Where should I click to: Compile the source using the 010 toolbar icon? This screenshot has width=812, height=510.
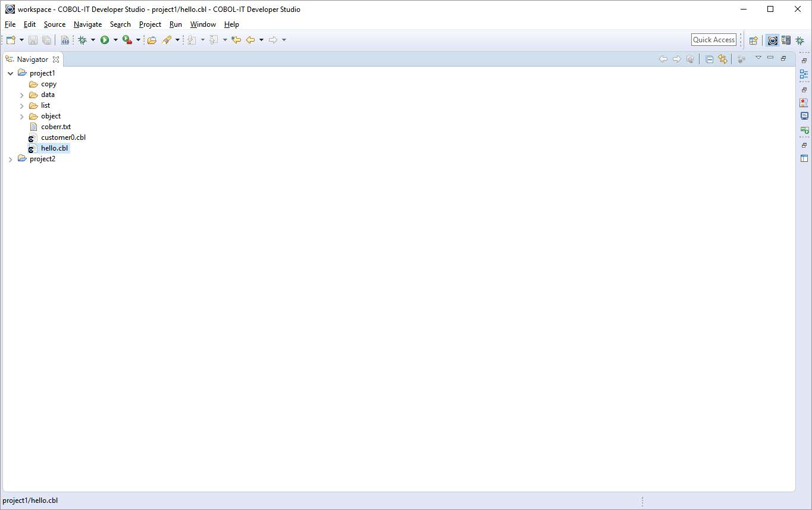(65, 40)
